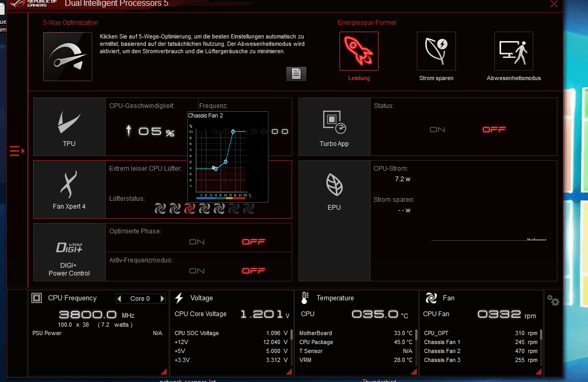Screen dimensions: 588x382
Task: Click the Chassis Fan 3 rpm row
Action: pyautogui.click(x=481, y=360)
